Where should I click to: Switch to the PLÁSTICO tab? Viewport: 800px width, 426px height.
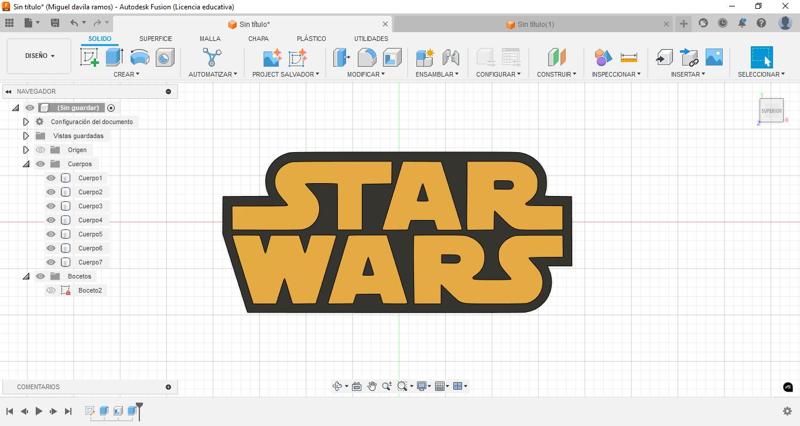(311, 39)
